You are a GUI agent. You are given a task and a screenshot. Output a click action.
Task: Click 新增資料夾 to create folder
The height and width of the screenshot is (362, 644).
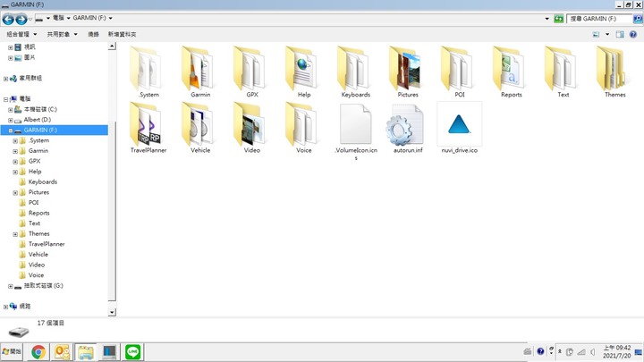coord(122,34)
